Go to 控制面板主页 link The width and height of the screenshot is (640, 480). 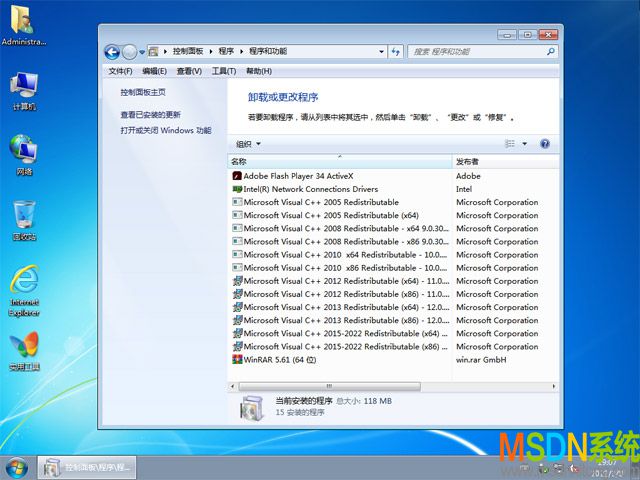tap(143, 92)
